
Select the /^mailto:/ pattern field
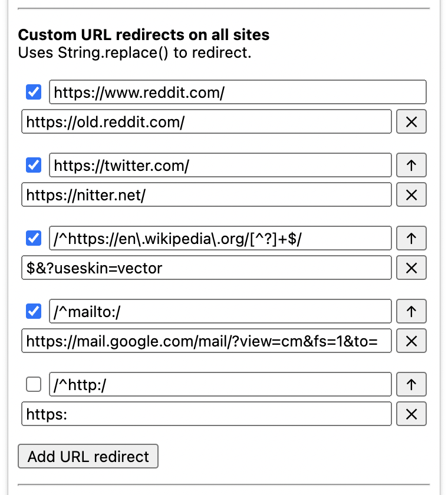pyautogui.click(x=220, y=312)
